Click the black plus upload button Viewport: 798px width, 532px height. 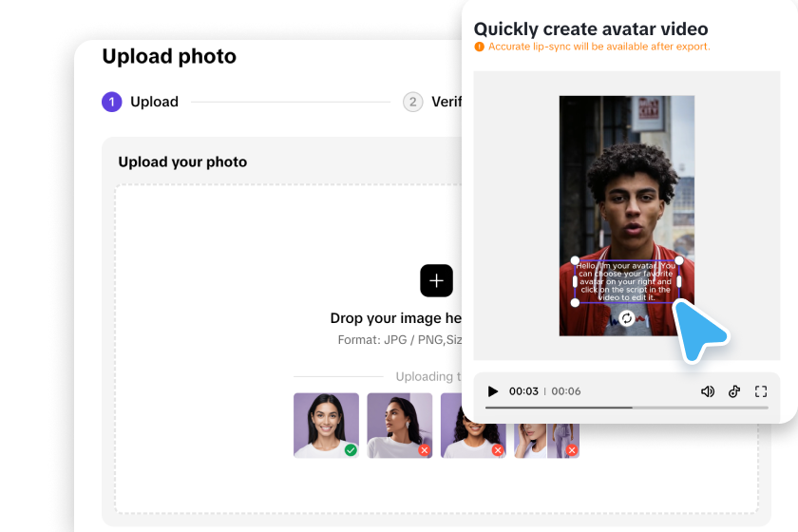pyautogui.click(x=436, y=280)
